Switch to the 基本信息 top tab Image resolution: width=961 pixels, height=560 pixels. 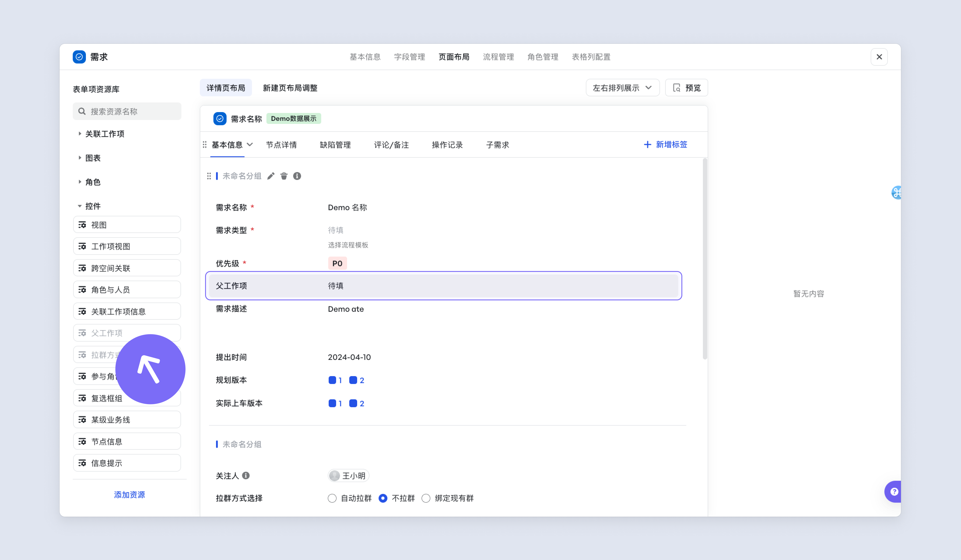tap(365, 57)
